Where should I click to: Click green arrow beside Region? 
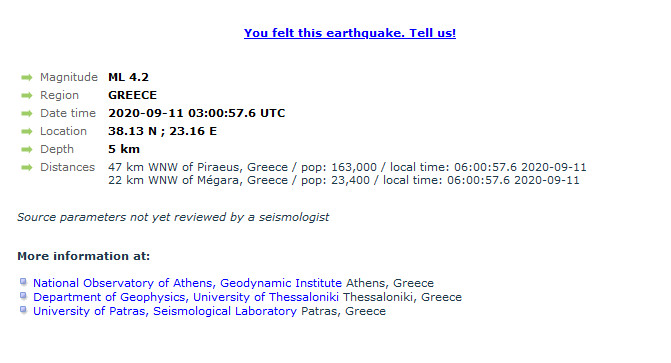pyautogui.click(x=27, y=95)
